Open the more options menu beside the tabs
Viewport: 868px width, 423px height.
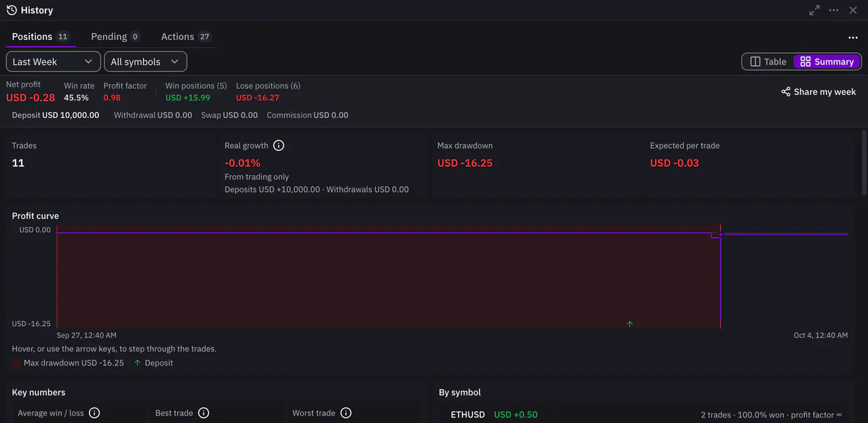coord(853,38)
